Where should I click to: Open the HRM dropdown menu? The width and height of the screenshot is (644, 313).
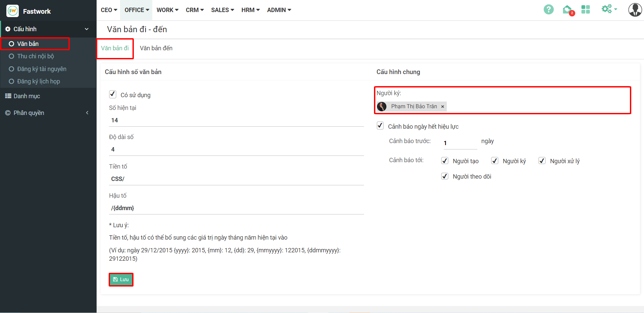point(250,10)
